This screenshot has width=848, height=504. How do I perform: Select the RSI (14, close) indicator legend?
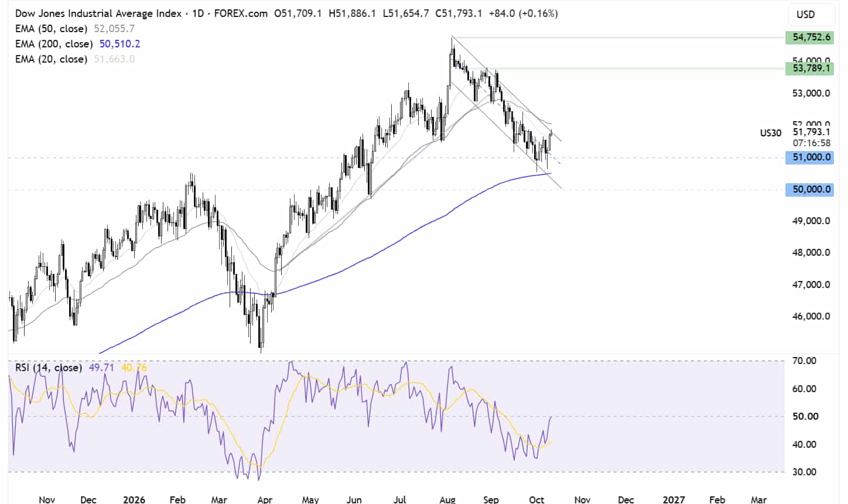48,368
